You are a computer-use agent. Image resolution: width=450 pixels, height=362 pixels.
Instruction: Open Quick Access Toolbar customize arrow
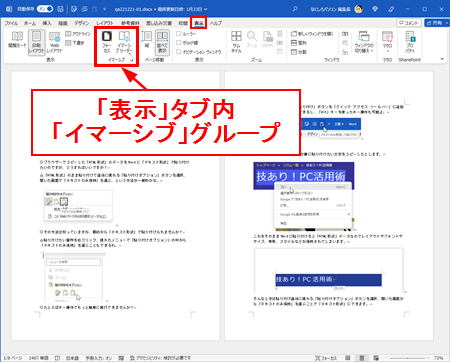[104, 9]
